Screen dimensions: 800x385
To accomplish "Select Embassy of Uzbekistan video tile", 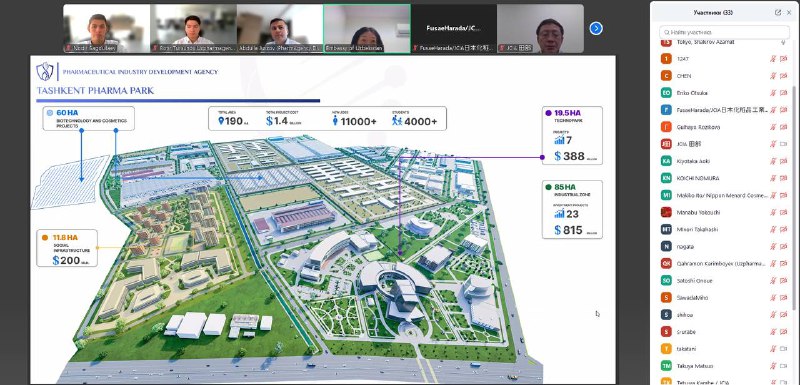I will click(x=367, y=29).
